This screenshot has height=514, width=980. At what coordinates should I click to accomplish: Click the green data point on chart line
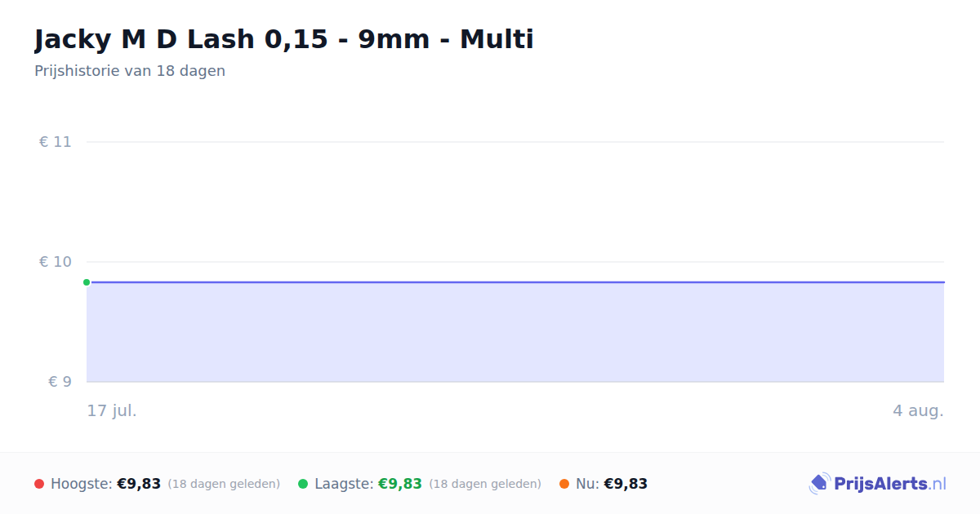(87, 282)
